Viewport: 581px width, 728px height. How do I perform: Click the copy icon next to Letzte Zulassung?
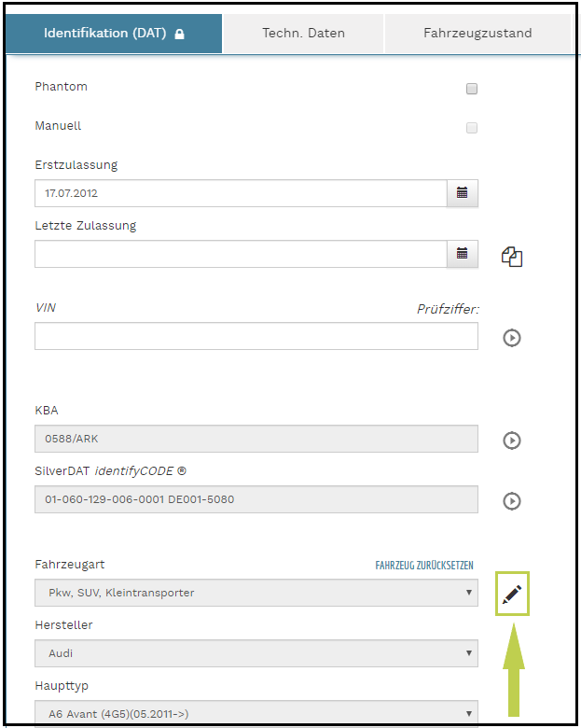pyautogui.click(x=512, y=257)
